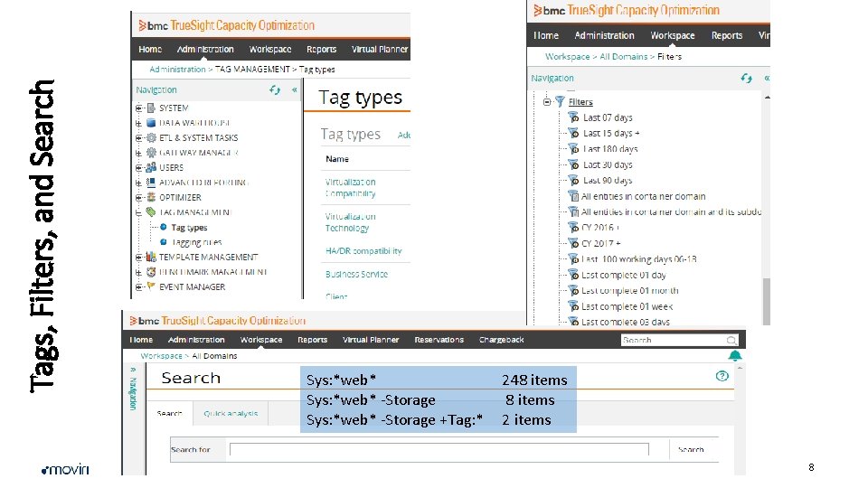This screenshot has height=488, width=868.
Task: Click the CY 2017 filter icon
Action: pyautogui.click(x=573, y=243)
